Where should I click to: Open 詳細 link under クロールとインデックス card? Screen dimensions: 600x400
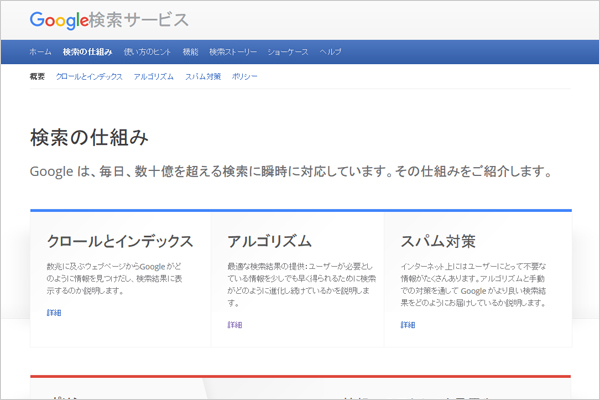(x=54, y=313)
